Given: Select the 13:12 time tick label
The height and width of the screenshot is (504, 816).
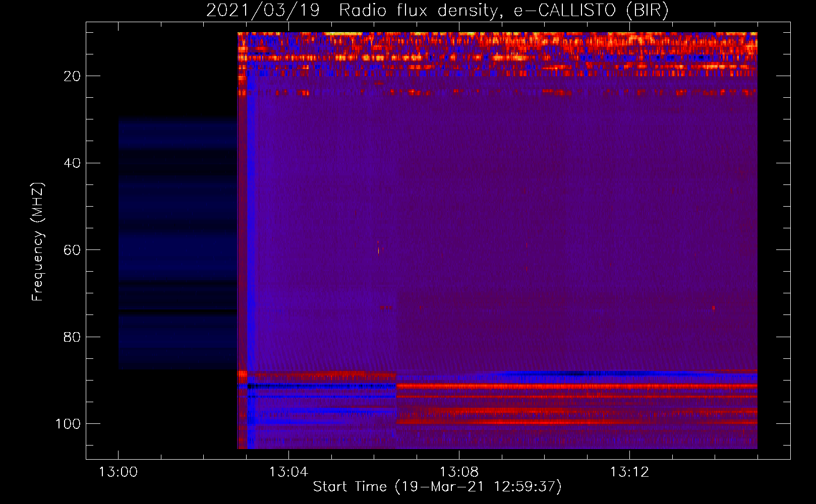Looking at the screenshot, I should (629, 472).
